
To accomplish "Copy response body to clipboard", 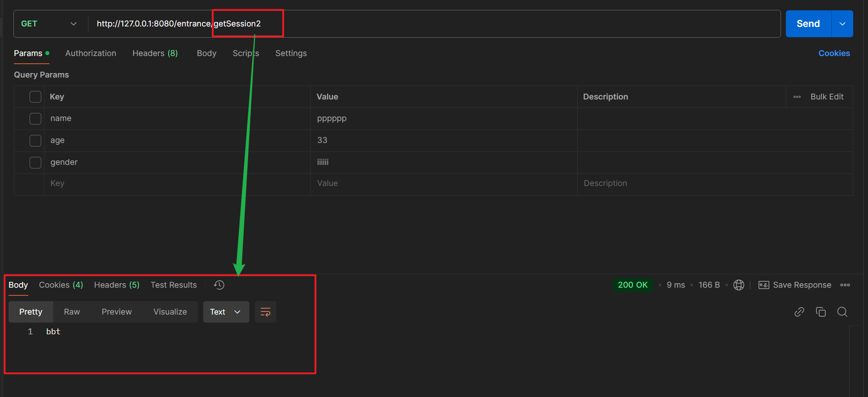I will [x=821, y=312].
